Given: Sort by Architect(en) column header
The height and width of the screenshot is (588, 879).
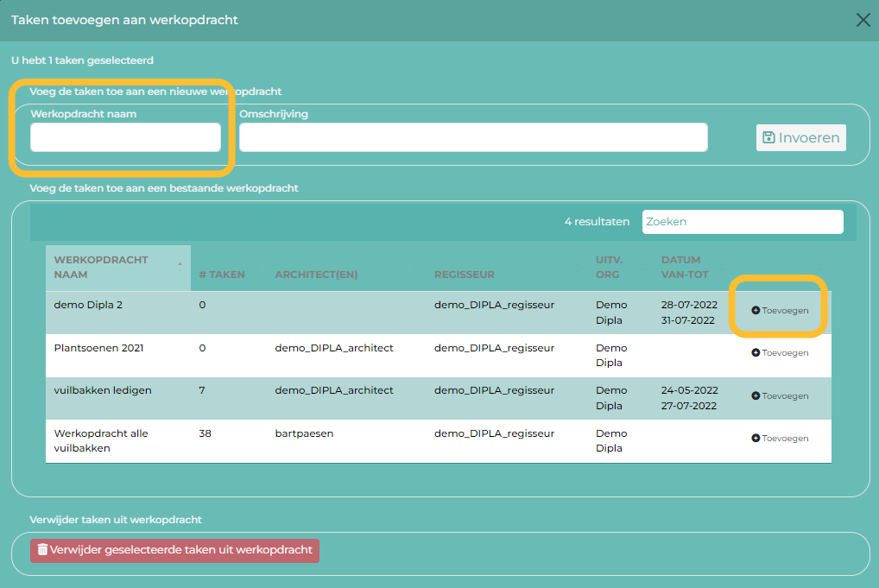Looking at the screenshot, I should click(x=316, y=275).
